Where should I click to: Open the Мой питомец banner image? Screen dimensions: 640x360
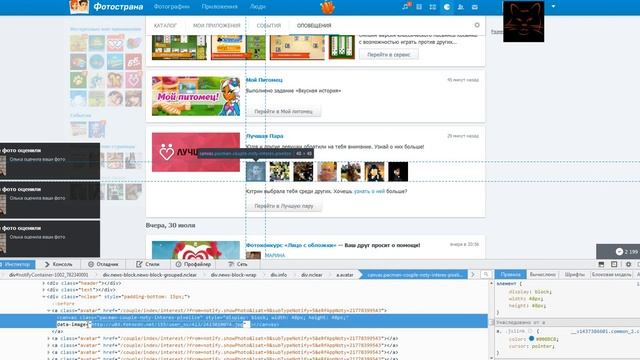coord(196,96)
